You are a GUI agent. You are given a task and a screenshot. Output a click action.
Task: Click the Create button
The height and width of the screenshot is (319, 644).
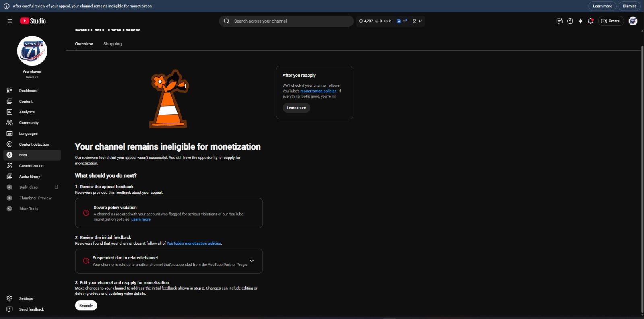click(x=611, y=21)
